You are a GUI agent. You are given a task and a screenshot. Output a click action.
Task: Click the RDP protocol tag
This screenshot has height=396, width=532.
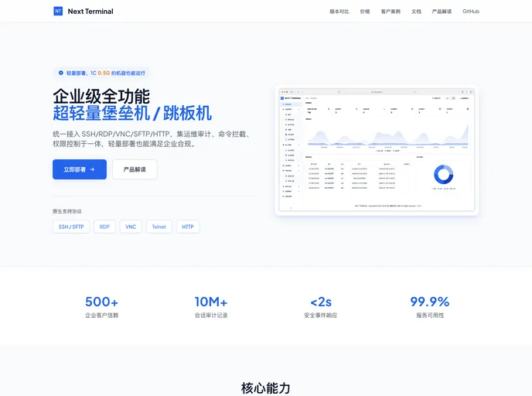point(104,227)
